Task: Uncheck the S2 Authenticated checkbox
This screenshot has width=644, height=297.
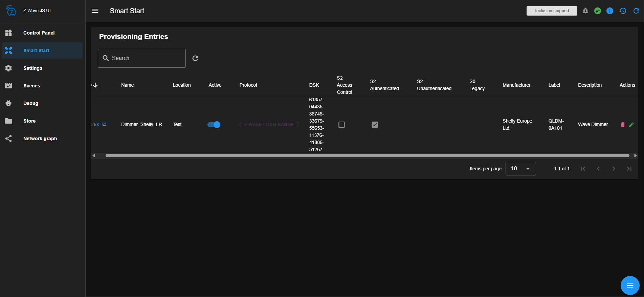Action: tap(375, 125)
